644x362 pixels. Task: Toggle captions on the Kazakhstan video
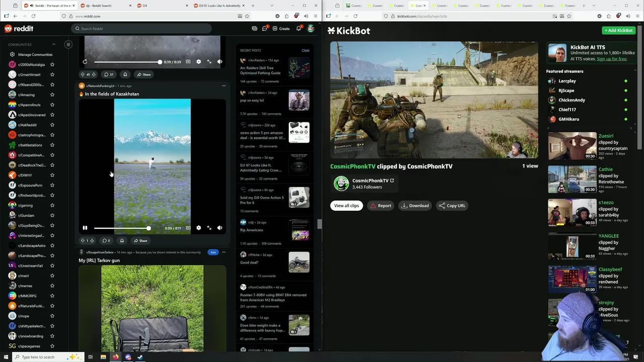pos(188,228)
